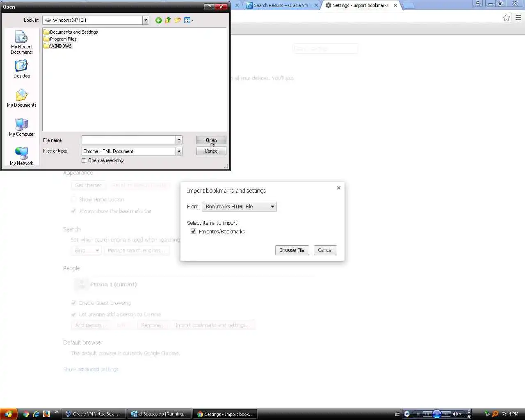Expand the File name dropdown arrow
Viewport: 525px width, 420px height.
click(179, 140)
